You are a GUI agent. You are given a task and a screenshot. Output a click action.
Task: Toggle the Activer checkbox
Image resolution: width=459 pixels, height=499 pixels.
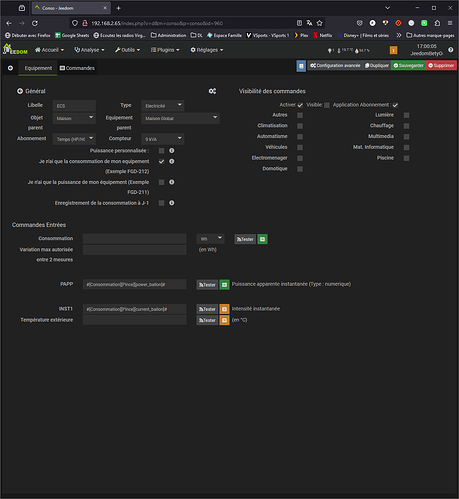tap(300, 105)
